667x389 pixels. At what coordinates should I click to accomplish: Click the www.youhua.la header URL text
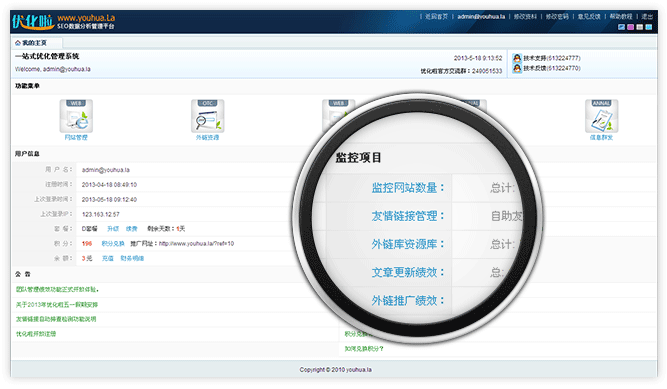coord(86,18)
